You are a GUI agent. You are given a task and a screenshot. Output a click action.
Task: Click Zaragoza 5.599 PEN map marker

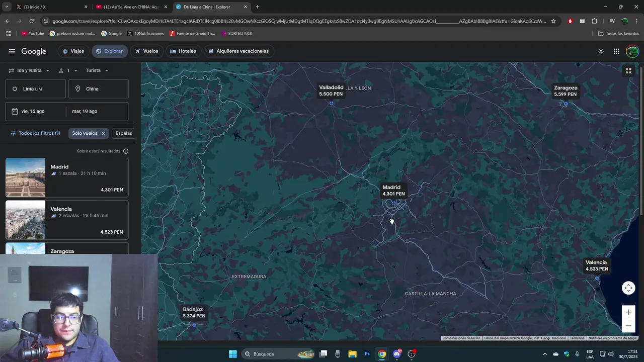(566, 91)
